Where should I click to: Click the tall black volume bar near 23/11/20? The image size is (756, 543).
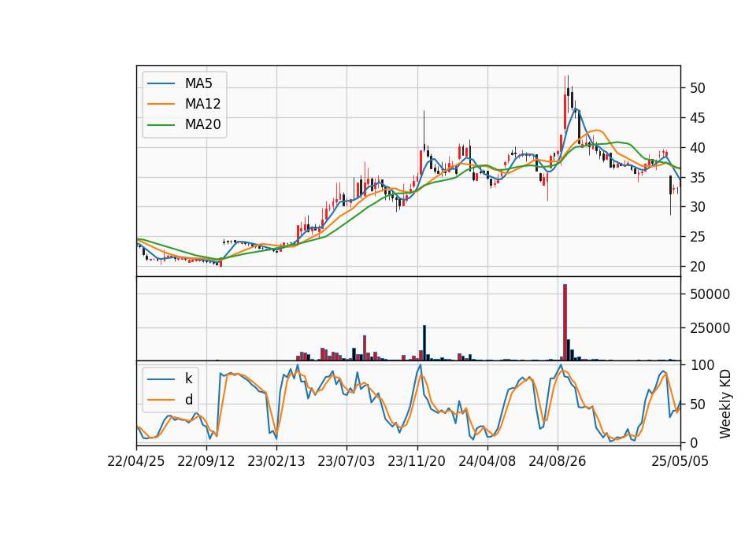[424, 343]
